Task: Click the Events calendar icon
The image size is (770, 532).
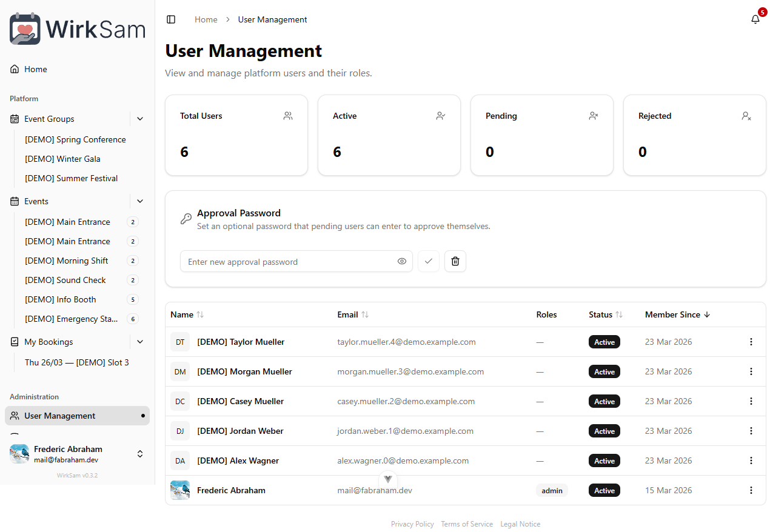Action: click(x=15, y=201)
